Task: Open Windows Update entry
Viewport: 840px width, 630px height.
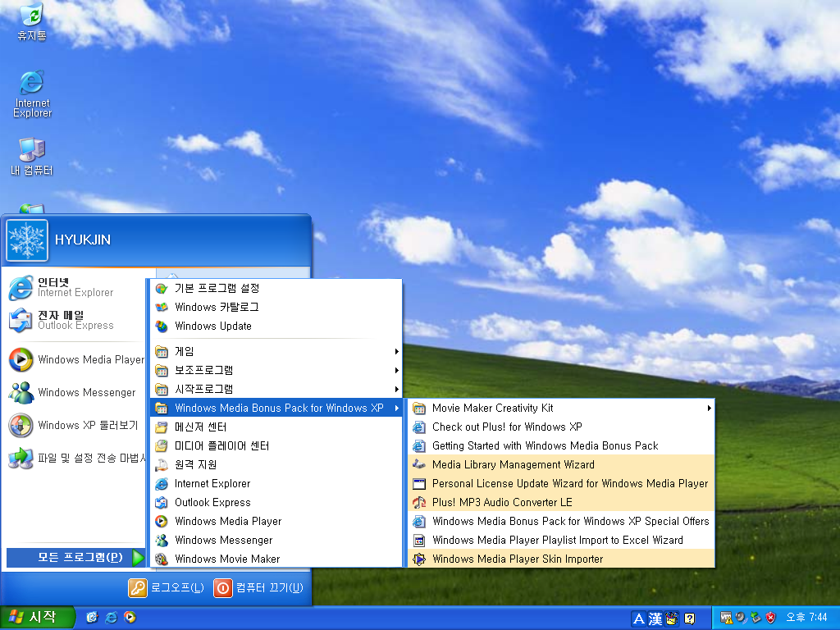Action: coord(276,326)
